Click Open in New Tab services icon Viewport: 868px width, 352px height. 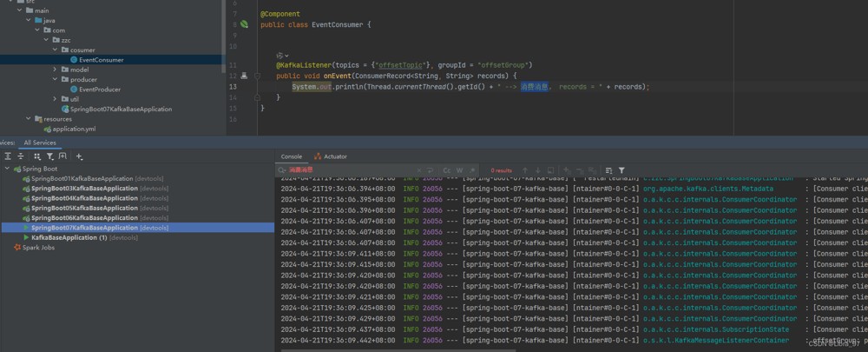(x=62, y=156)
